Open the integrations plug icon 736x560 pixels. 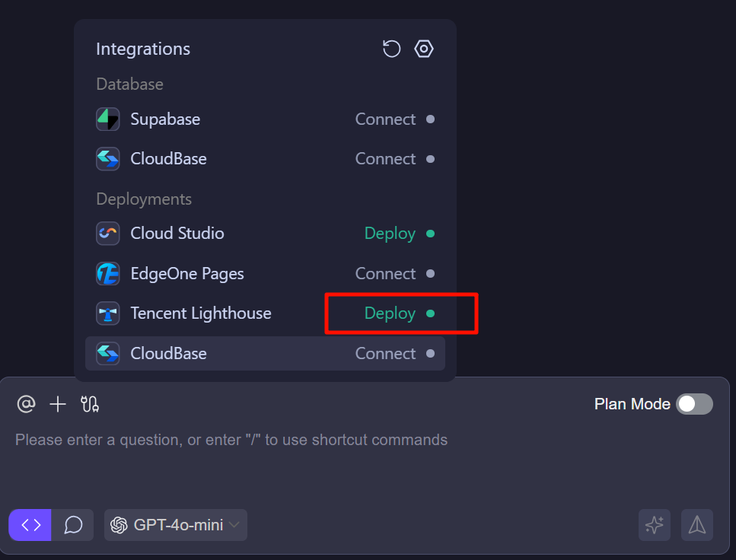90,404
